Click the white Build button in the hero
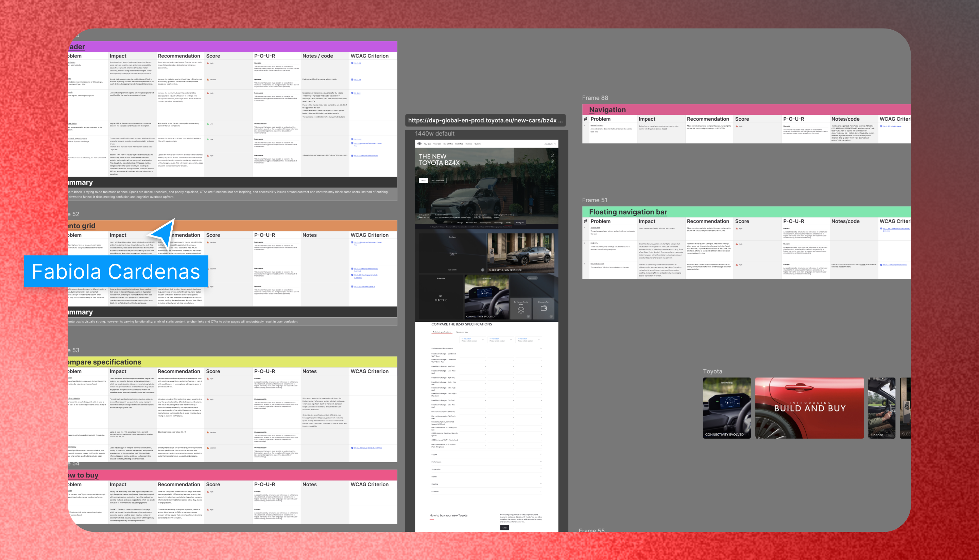The width and height of the screenshot is (979, 560). coord(424,180)
